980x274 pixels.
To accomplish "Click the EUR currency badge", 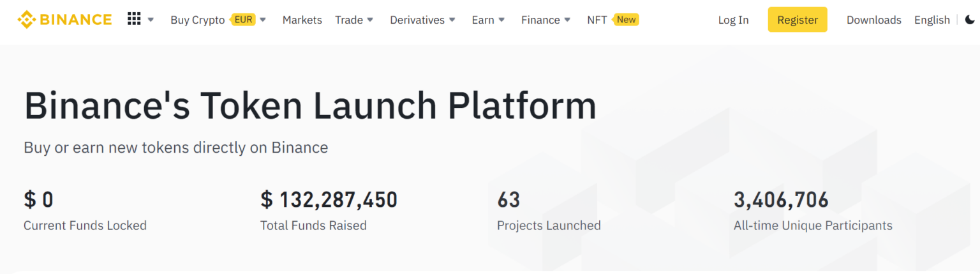I will coord(243,20).
